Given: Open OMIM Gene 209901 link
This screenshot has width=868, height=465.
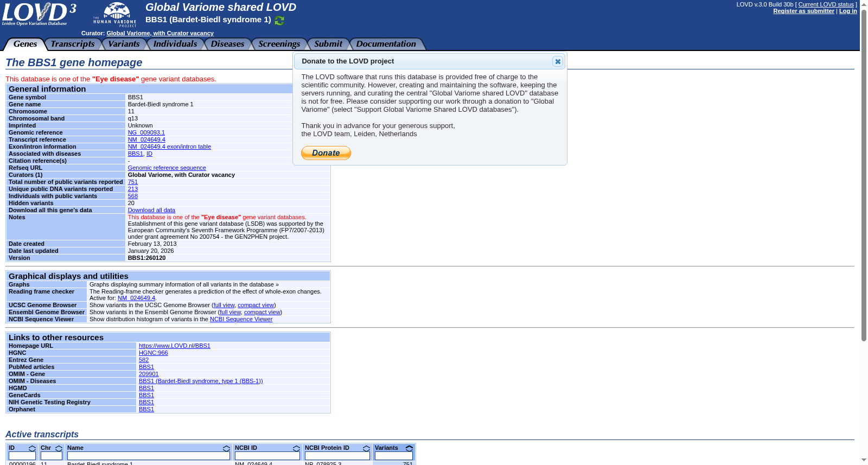Looking at the screenshot, I should pos(149,374).
